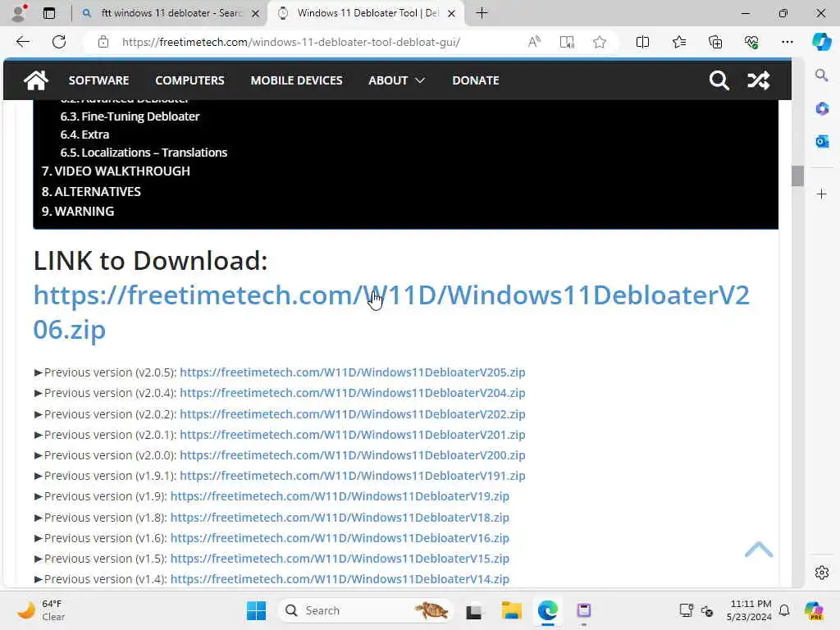Open Windows Start menu
Image resolution: width=840 pixels, height=630 pixels.
click(256, 610)
